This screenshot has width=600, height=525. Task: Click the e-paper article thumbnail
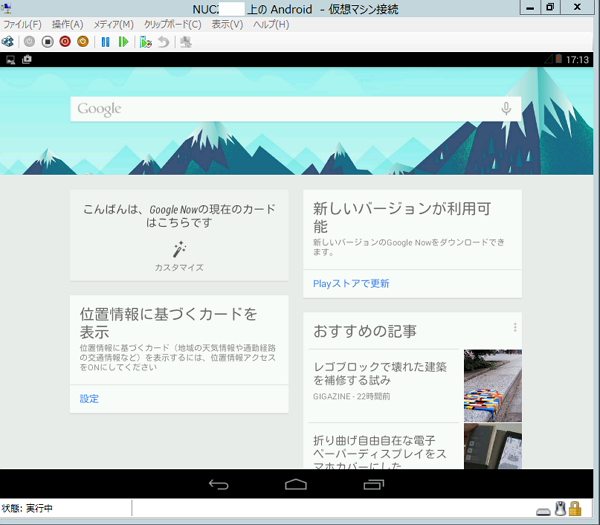pyautogui.click(x=493, y=446)
